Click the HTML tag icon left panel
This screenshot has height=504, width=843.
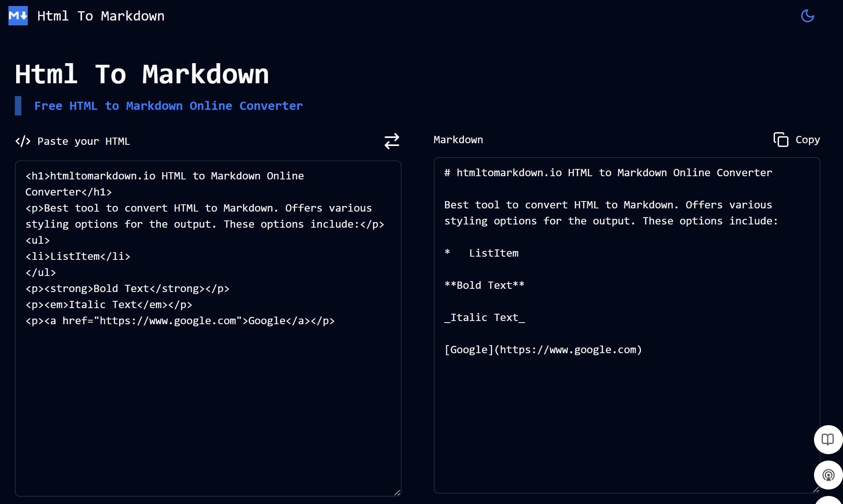pyautogui.click(x=22, y=141)
